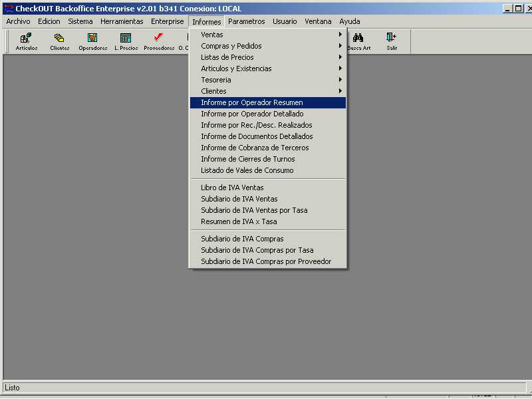Open the Enterprise menu

click(x=168, y=21)
